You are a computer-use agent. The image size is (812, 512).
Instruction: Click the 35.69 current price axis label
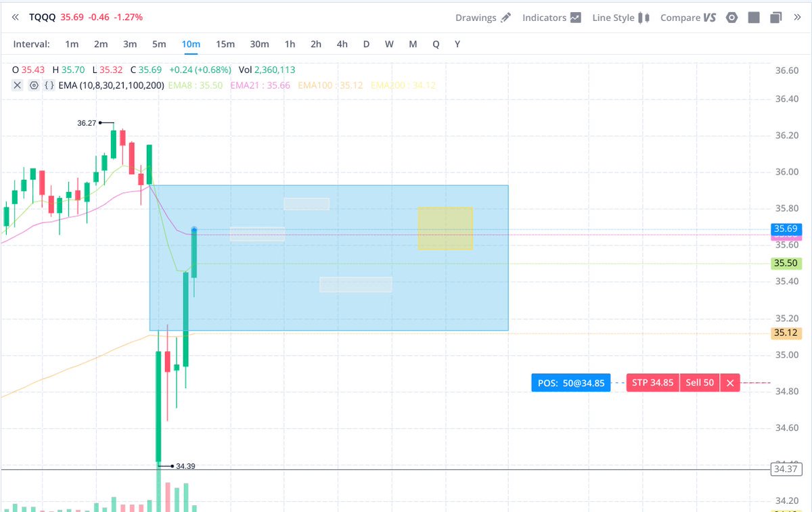(786, 229)
